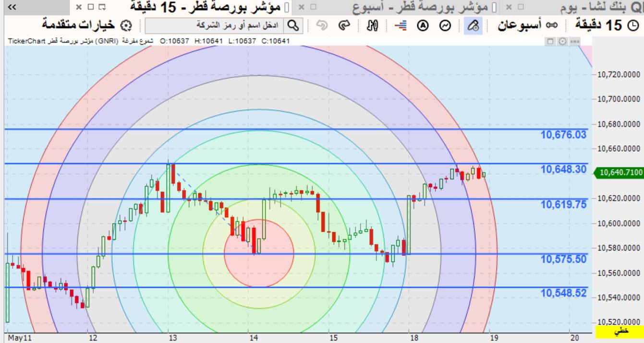This screenshot has height=343, width=644.
Task: Close the weekly chart tab
Action: (301, 7)
